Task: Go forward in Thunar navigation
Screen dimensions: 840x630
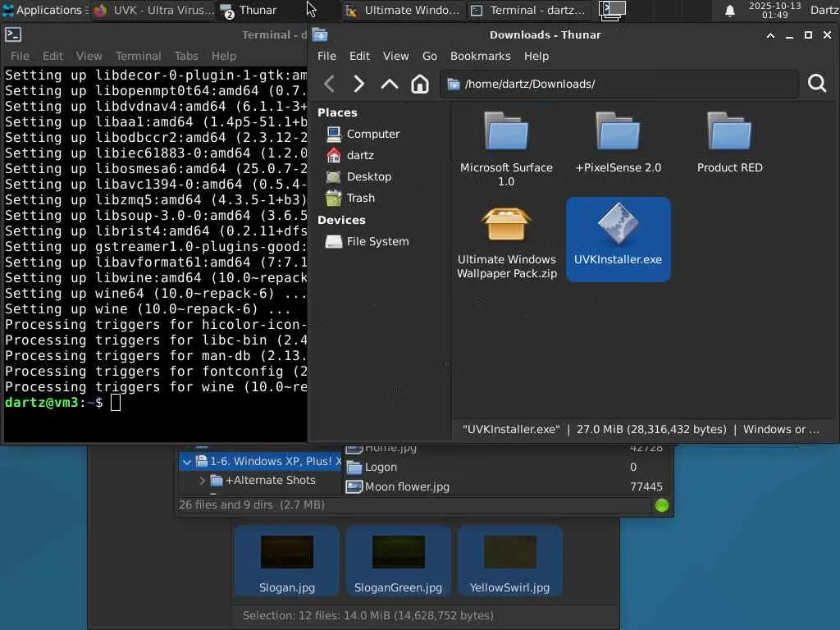Action: [359, 84]
